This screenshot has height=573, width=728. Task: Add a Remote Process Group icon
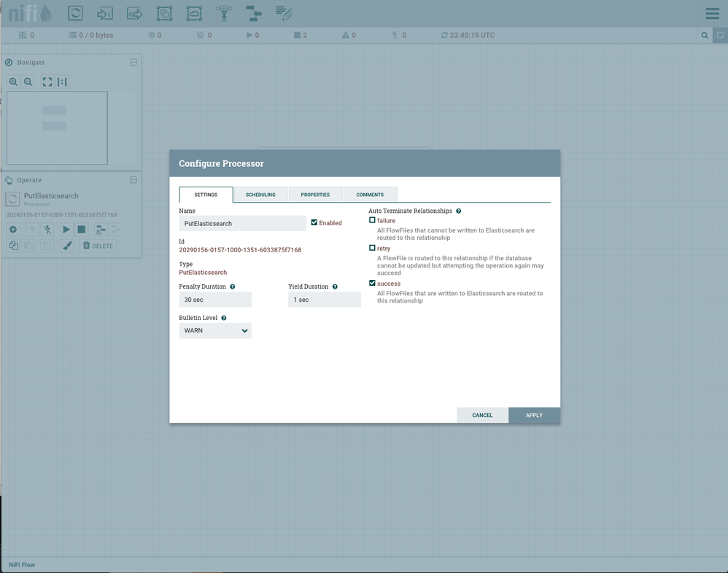194,13
